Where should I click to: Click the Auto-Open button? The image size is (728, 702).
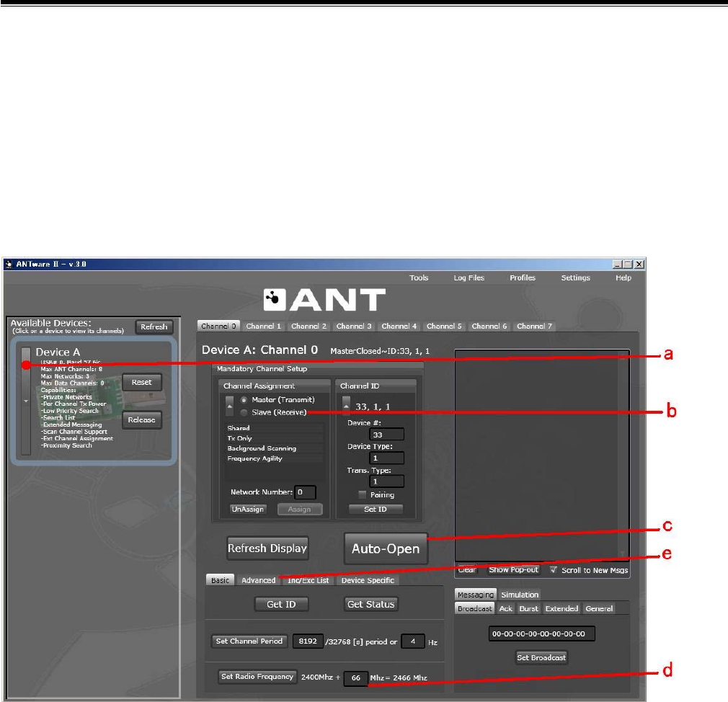click(386, 548)
